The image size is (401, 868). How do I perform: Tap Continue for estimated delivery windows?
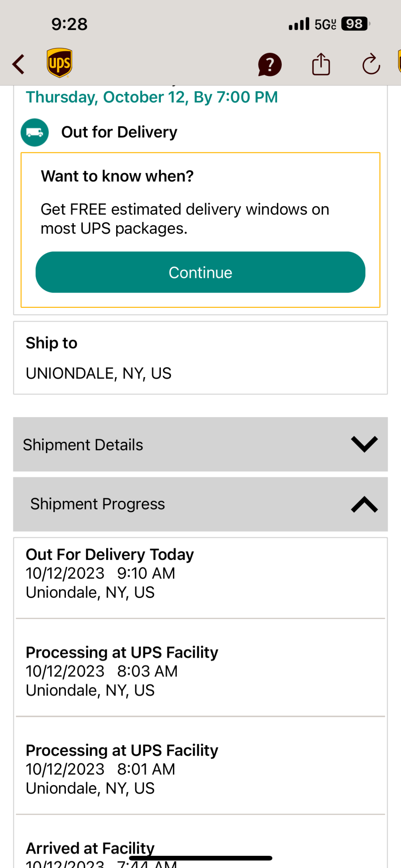pyautogui.click(x=200, y=272)
